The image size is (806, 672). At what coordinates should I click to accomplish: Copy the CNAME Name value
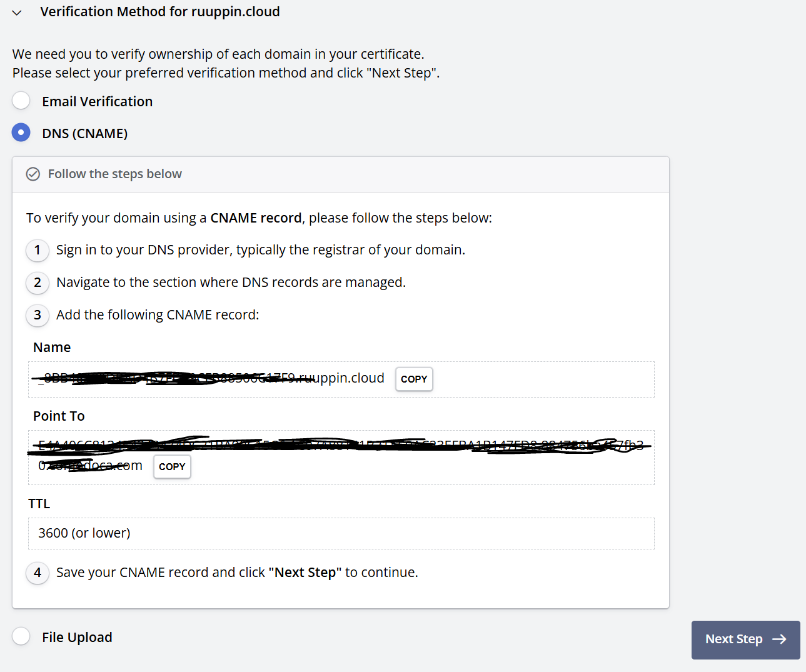[x=414, y=379]
